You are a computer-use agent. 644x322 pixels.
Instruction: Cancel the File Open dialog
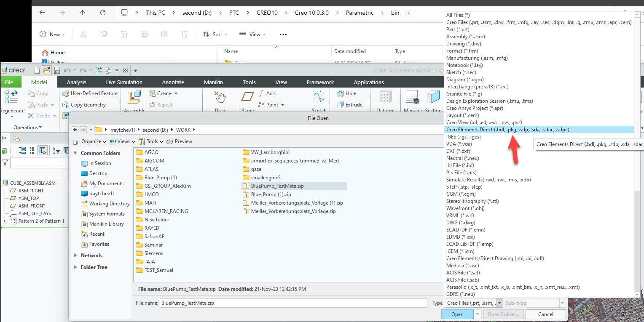click(x=545, y=314)
